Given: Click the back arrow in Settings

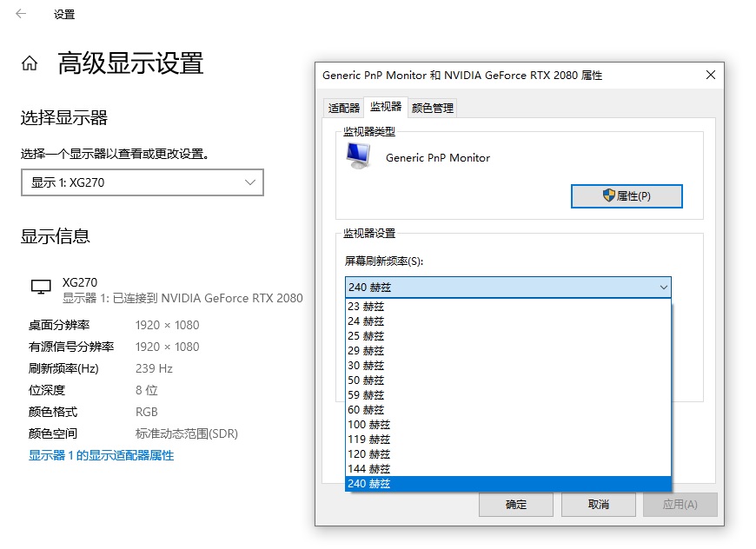Looking at the screenshot, I should coord(20,15).
